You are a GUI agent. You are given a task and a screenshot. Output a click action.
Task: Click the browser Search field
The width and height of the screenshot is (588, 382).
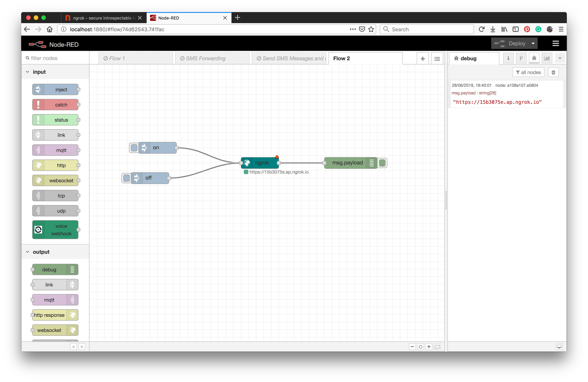coord(427,29)
